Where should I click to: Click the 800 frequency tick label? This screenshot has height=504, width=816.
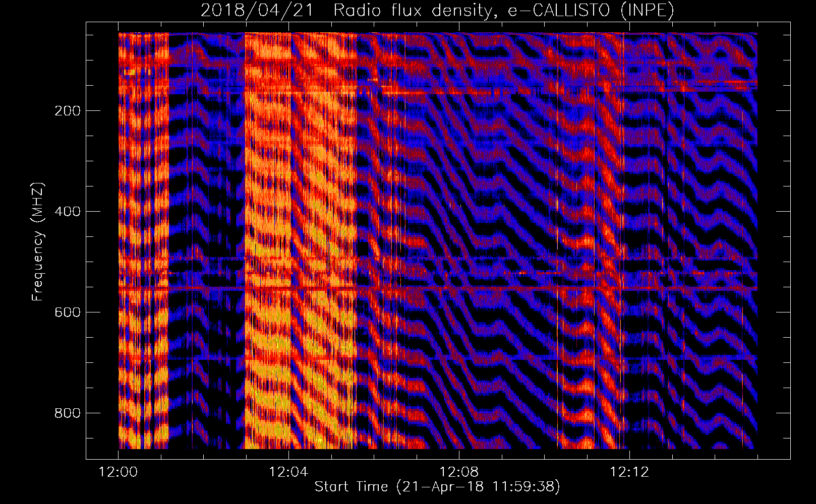tap(68, 413)
